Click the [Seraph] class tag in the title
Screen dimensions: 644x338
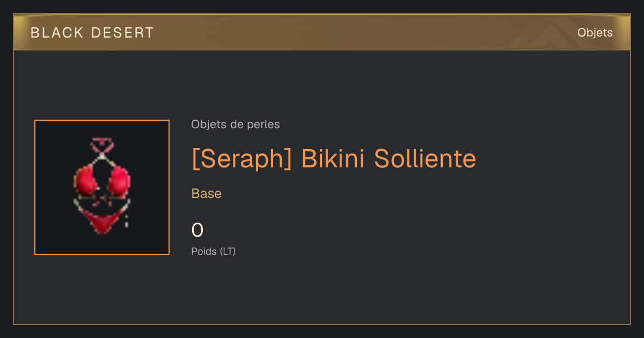pyautogui.click(x=242, y=159)
